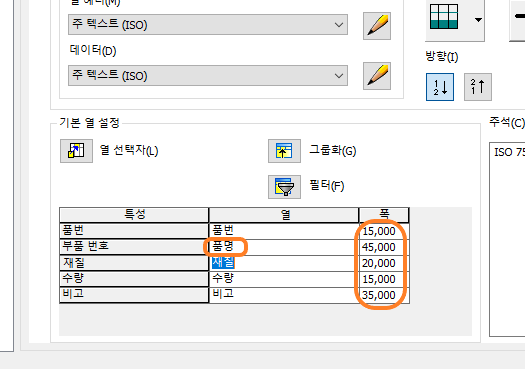Edit the 품번 row 15,000 width value
Screen dimensions: 525x369
(x=384, y=231)
